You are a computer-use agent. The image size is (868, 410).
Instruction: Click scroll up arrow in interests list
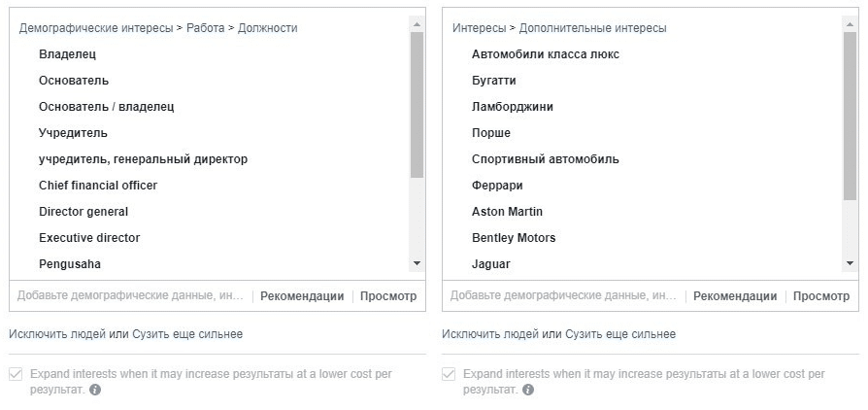tap(851, 24)
